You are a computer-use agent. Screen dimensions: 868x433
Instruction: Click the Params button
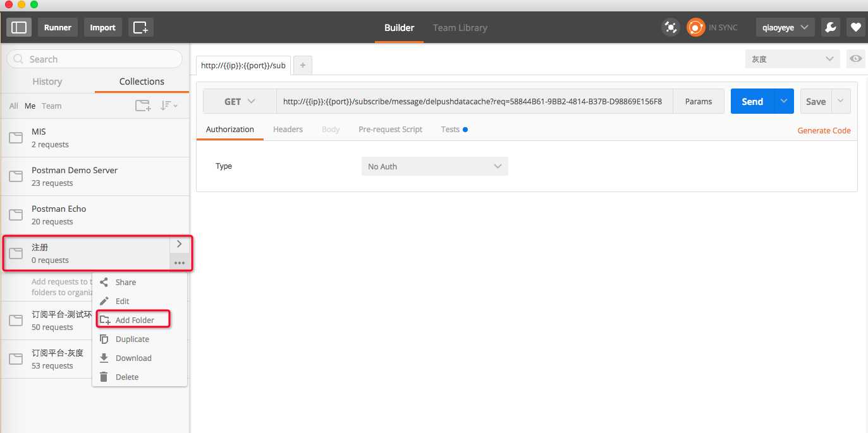(x=699, y=101)
